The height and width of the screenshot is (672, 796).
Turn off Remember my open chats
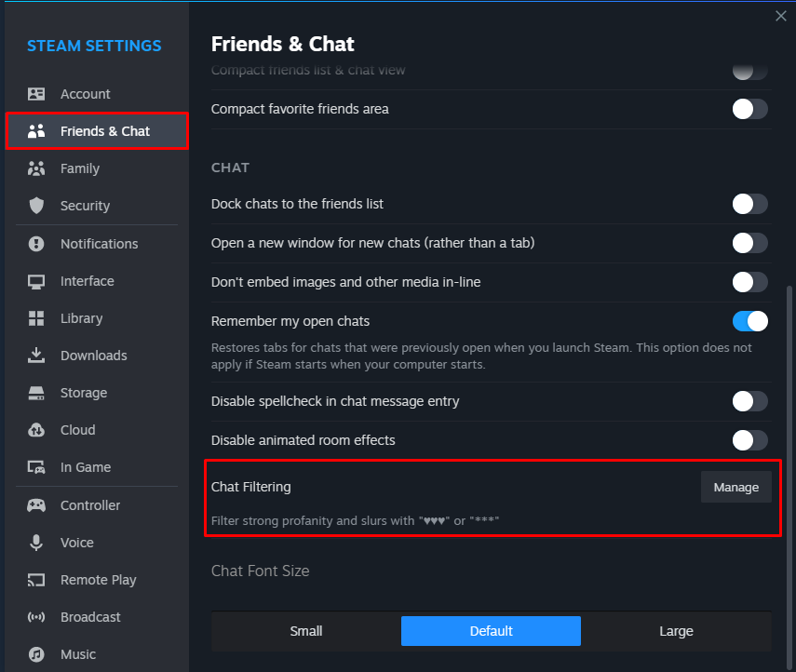click(749, 321)
